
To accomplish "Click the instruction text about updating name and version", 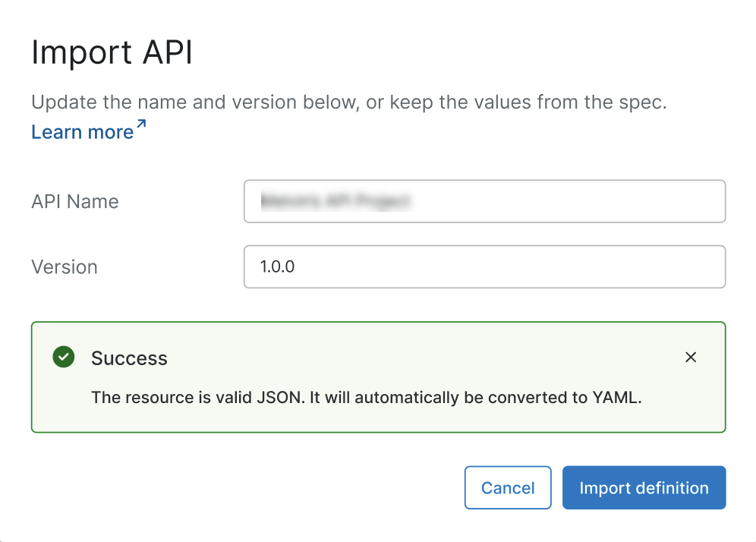I will click(x=348, y=102).
